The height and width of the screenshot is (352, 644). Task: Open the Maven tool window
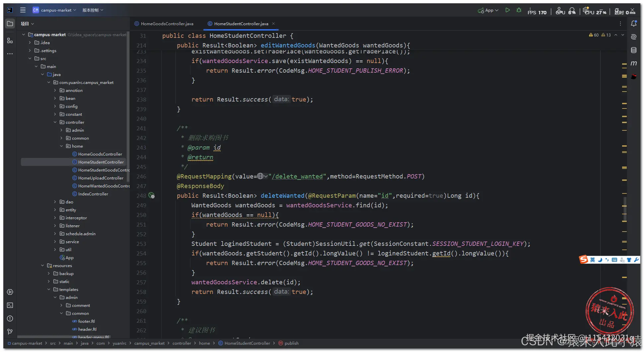(x=634, y=63)
